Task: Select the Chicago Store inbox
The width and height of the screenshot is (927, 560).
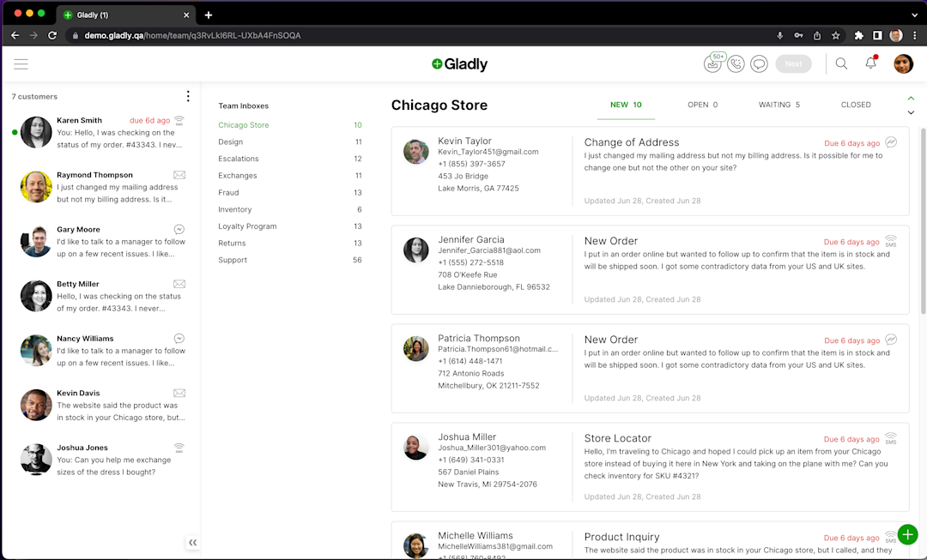Action: (x=290, y=124)
